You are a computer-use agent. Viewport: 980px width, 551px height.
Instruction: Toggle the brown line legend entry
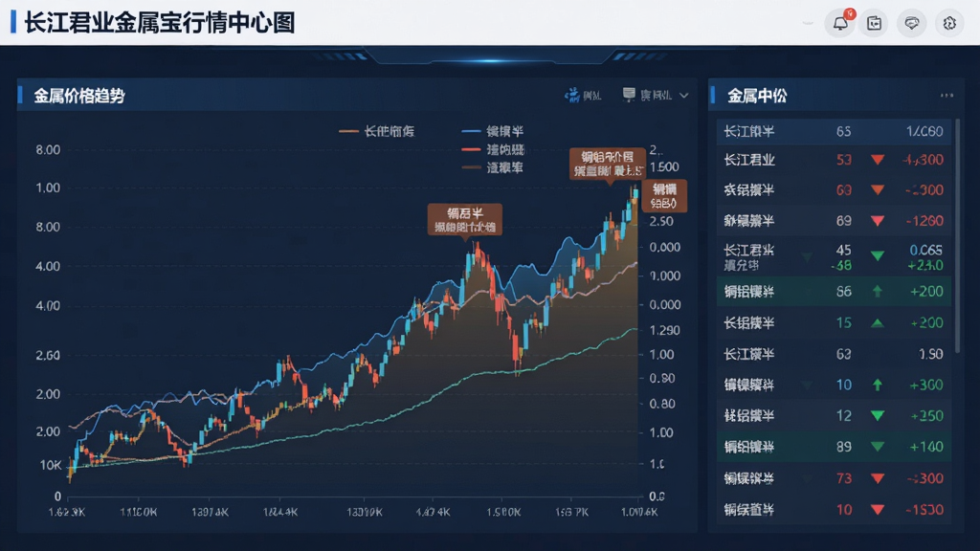pyautogui.click(x=493, y=167)
